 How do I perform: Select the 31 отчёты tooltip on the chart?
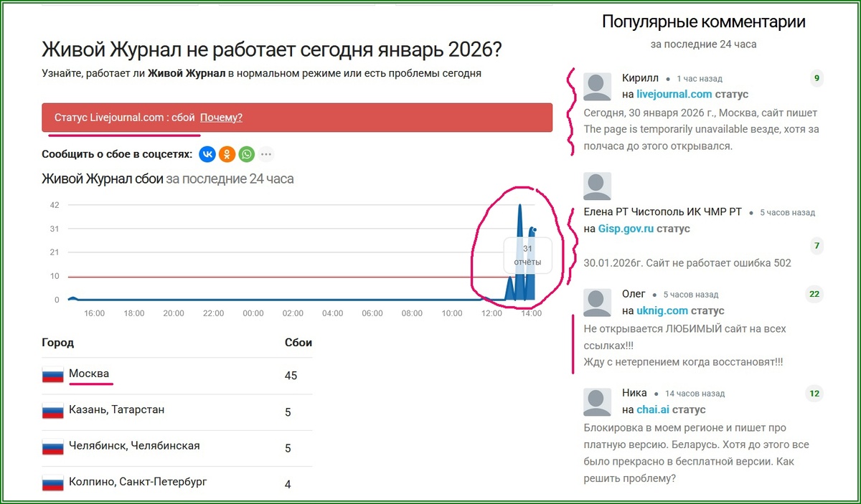click(528, 256)
